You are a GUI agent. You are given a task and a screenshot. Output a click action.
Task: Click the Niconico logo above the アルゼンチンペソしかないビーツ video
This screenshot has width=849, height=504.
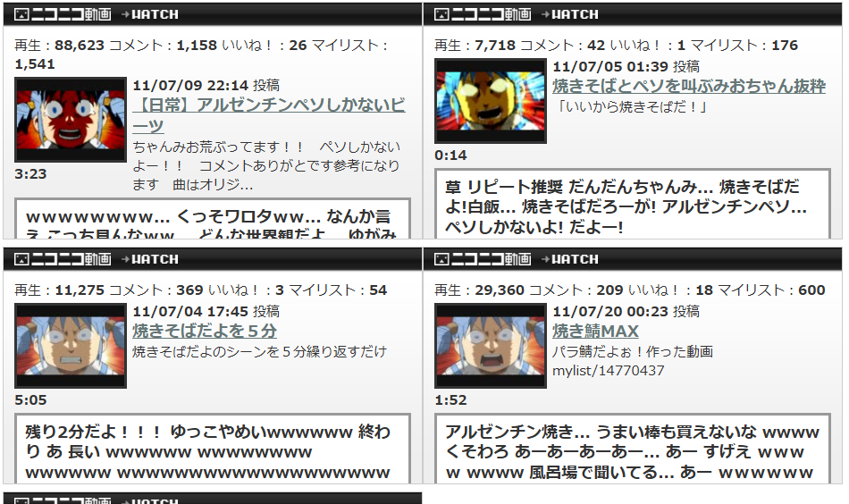point(63,14)
